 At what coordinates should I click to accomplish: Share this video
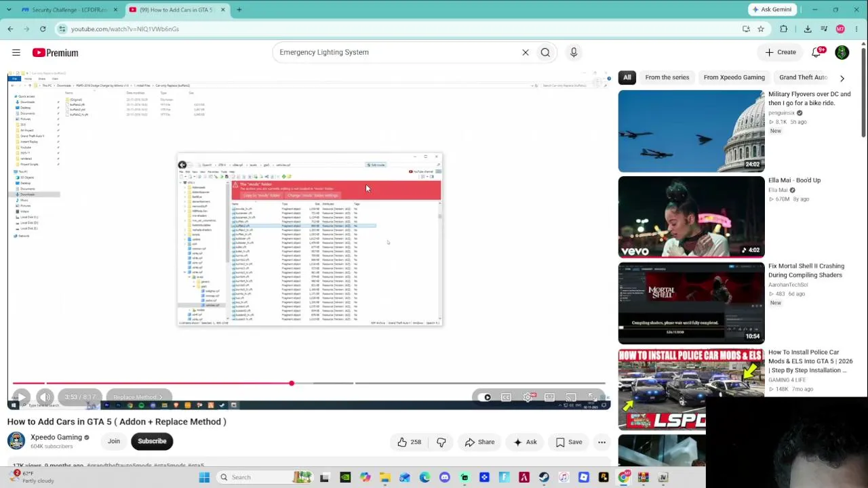pos(479,442)
